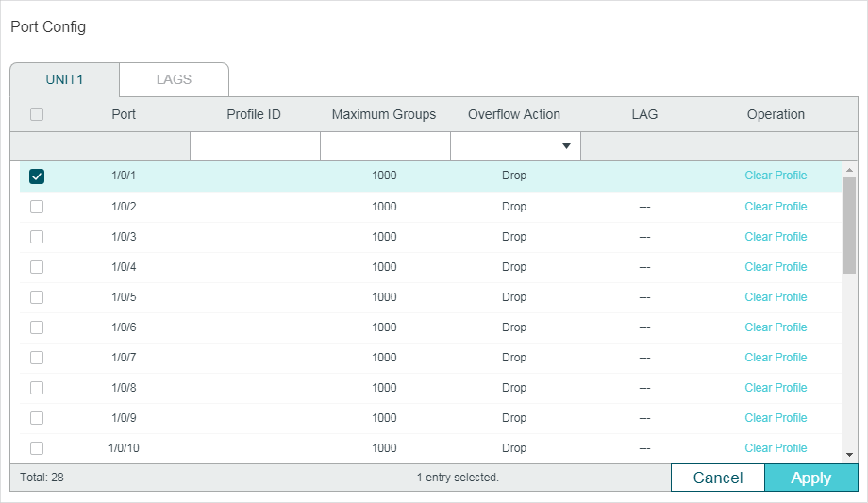Check the select-all checkbox in header

point(37,115)
